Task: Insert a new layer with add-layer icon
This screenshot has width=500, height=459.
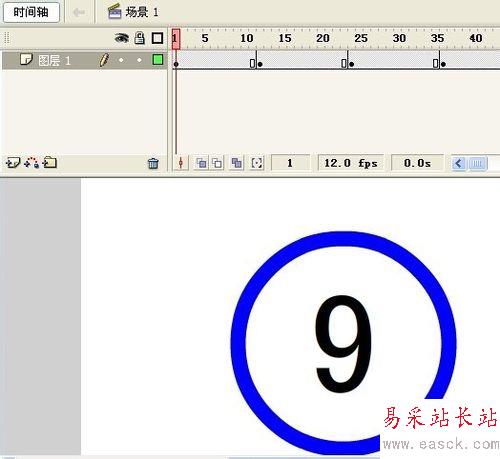Action: click(x=13, y=163)
